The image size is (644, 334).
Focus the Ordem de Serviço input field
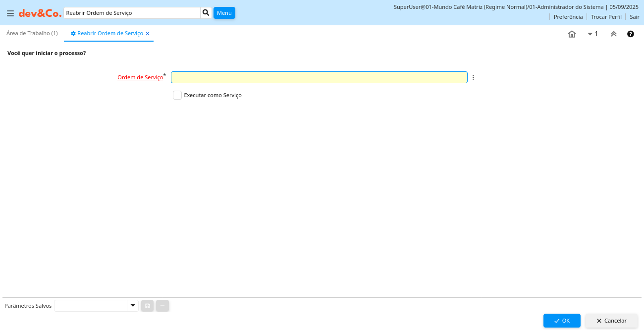319,77
